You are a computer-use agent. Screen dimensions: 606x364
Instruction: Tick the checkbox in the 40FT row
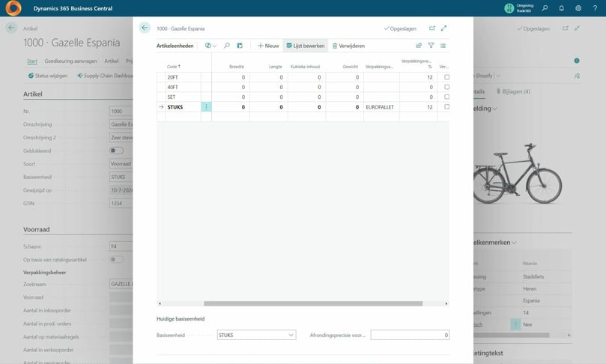pos(446,87)
